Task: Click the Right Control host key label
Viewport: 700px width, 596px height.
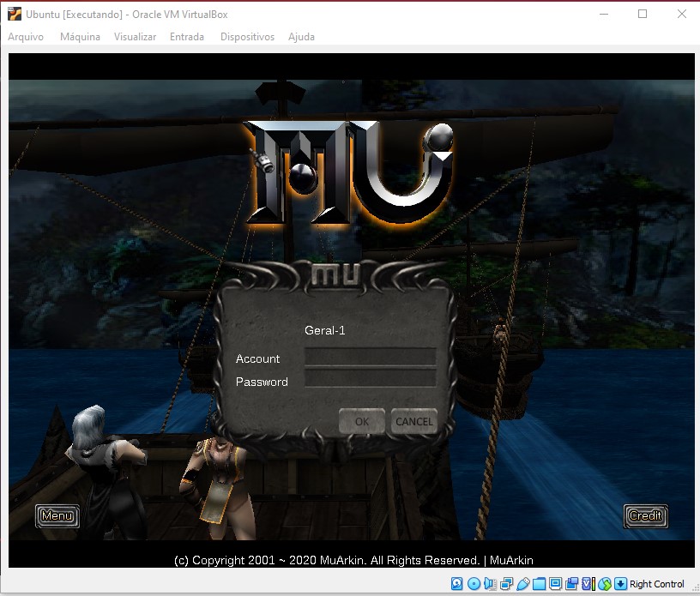Action: 657,584
